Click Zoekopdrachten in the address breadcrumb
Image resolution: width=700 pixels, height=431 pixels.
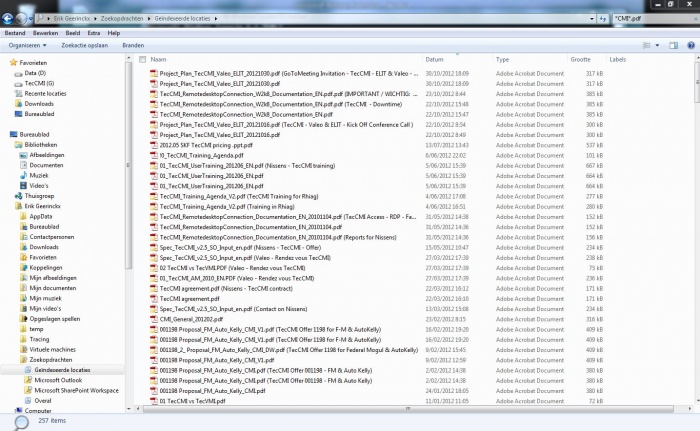[122, 19]
